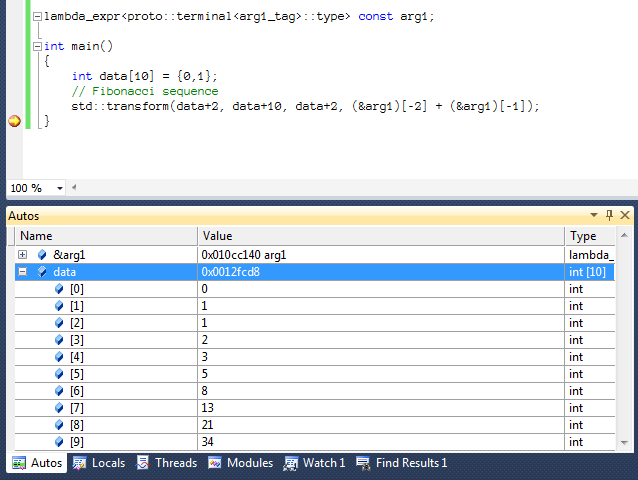
Task: Click the value 13 of element [7]
Action: (208, 408)
